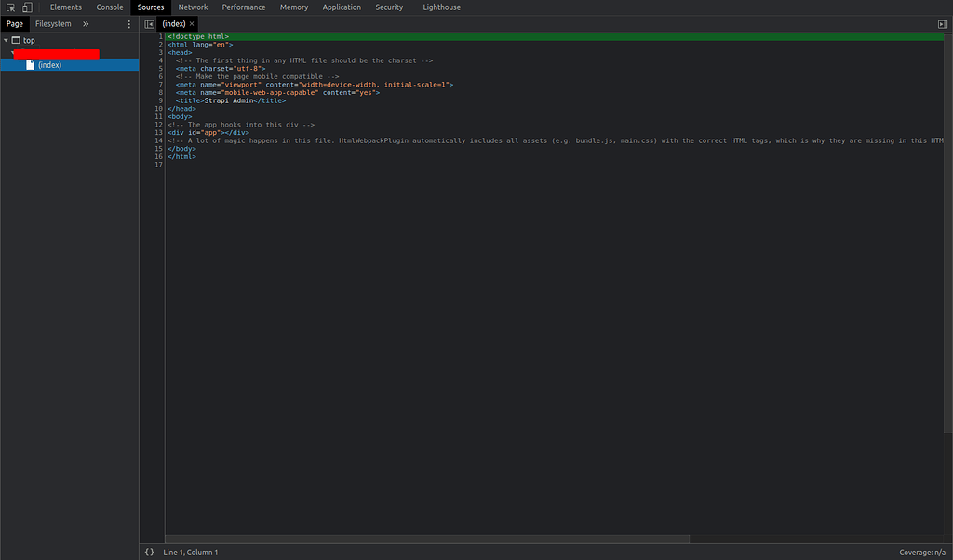Click line number 9 in the gutter
Image resolution: width=953 pixels, height=560 pixels.
160,100
